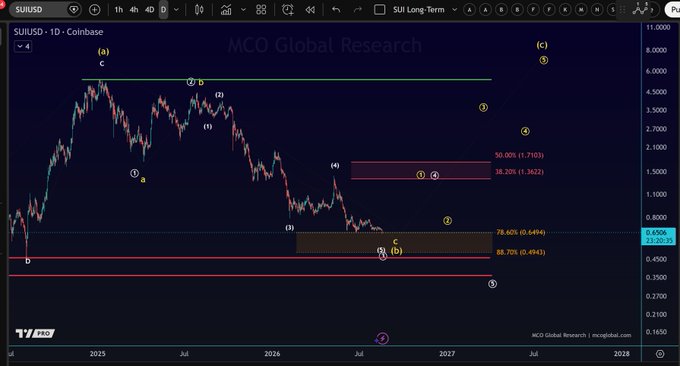The image size is (680, 366).
Task: Select the yellow (a) wave label
Action: (103, 52)
